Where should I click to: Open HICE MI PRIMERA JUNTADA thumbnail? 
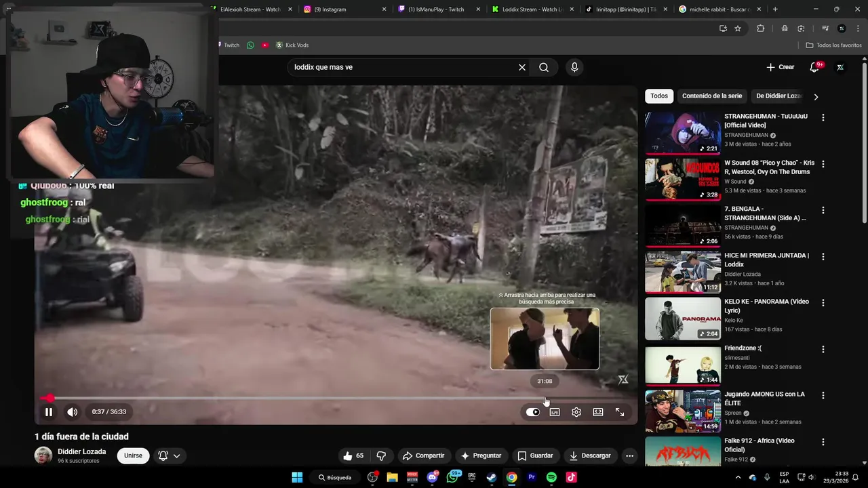(683, 272)
